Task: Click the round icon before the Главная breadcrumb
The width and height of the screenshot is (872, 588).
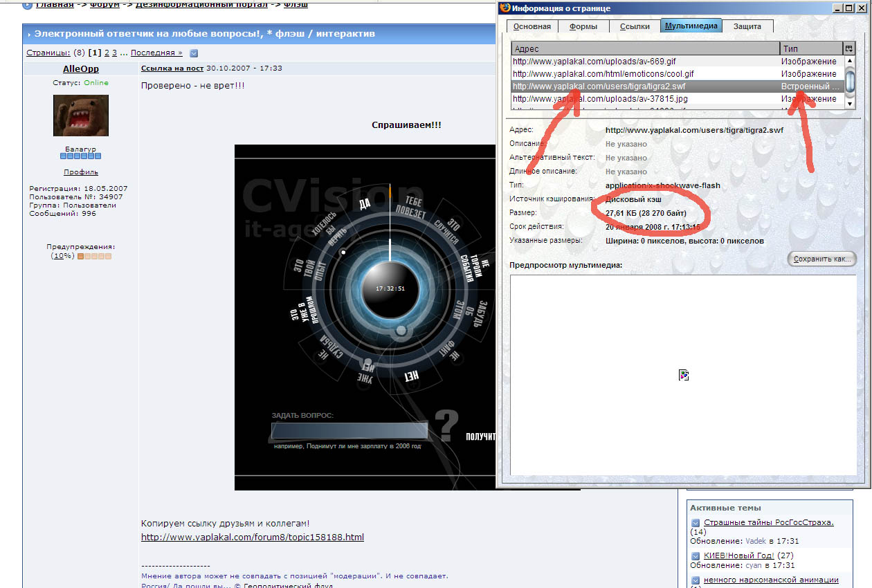Action: click(x=27, y=5)
